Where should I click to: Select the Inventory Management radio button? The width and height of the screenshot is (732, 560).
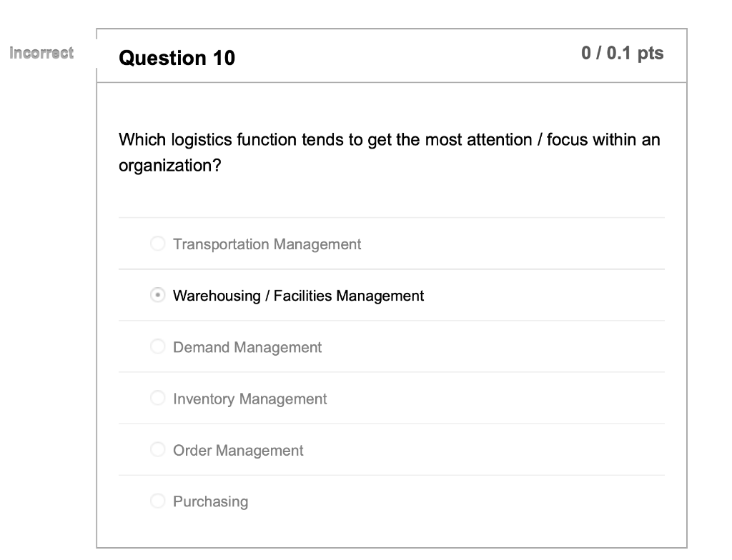(x=157, y=398)
